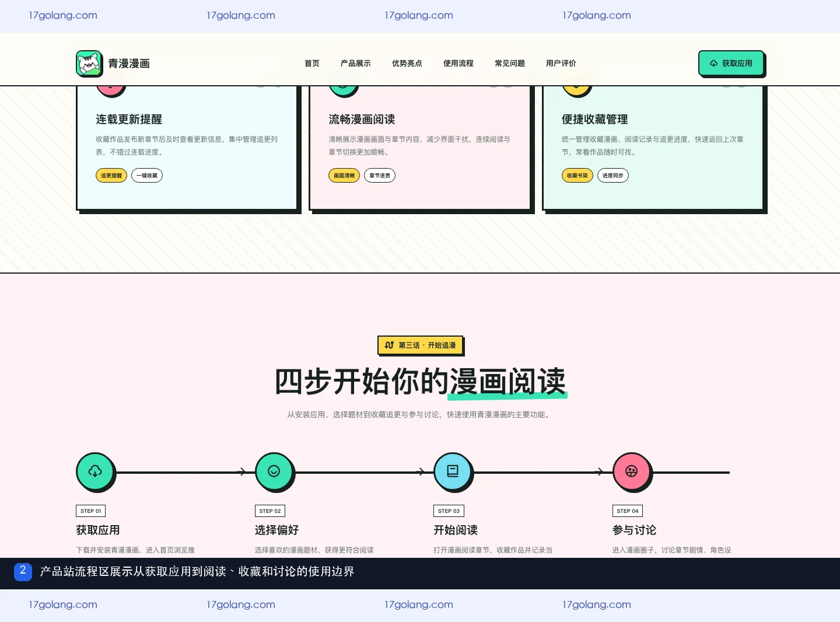Screen dimensions: 840x622
Task: Click the description starting 统一管理收藏漫画
Action: [653, 146]
